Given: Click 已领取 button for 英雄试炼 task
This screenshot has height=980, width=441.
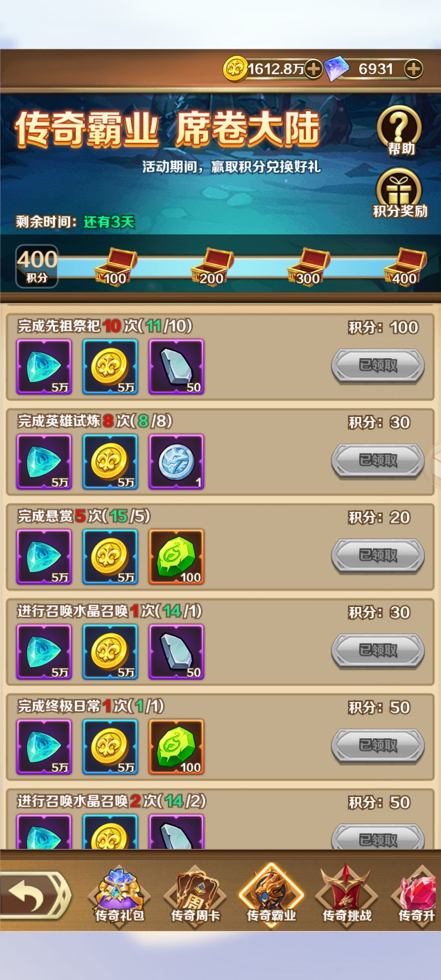Looking at the screenshot, I should click(378, 461).
